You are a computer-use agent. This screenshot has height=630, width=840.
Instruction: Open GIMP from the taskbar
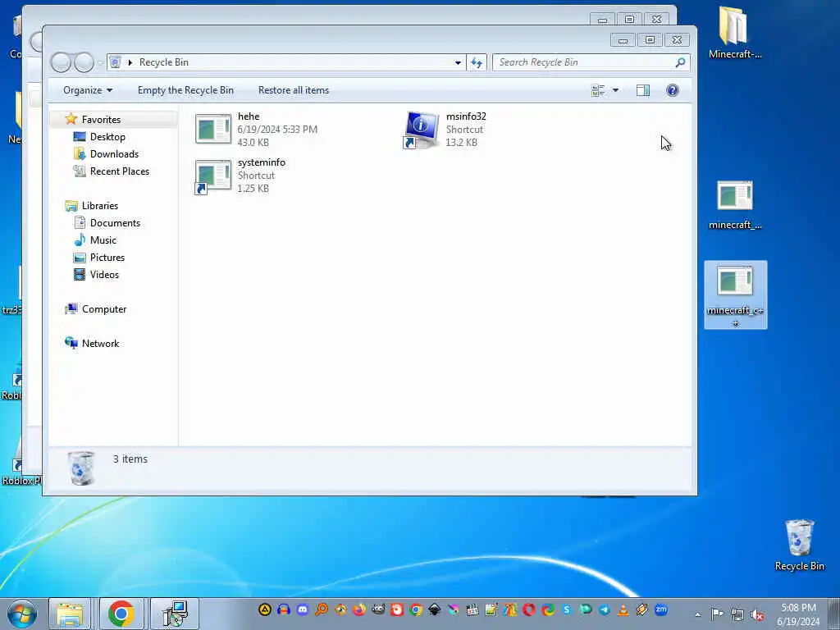tap(378, 609)
